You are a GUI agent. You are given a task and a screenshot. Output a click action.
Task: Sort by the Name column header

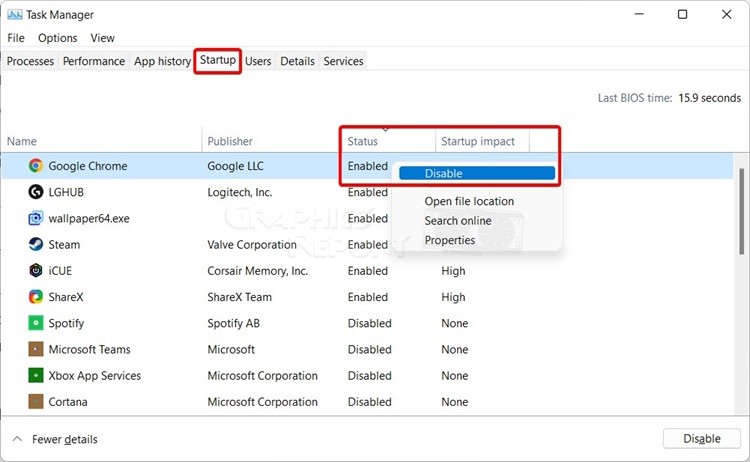22,141
